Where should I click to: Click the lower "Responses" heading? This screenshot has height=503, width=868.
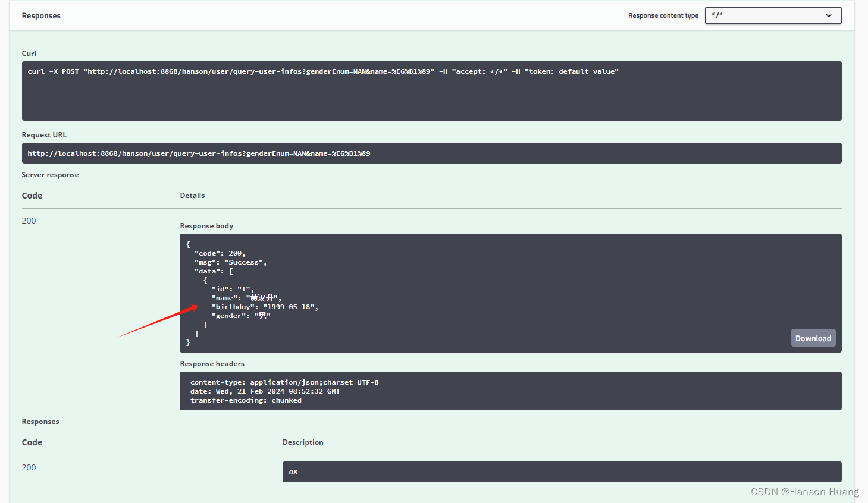tap(40, 422)
